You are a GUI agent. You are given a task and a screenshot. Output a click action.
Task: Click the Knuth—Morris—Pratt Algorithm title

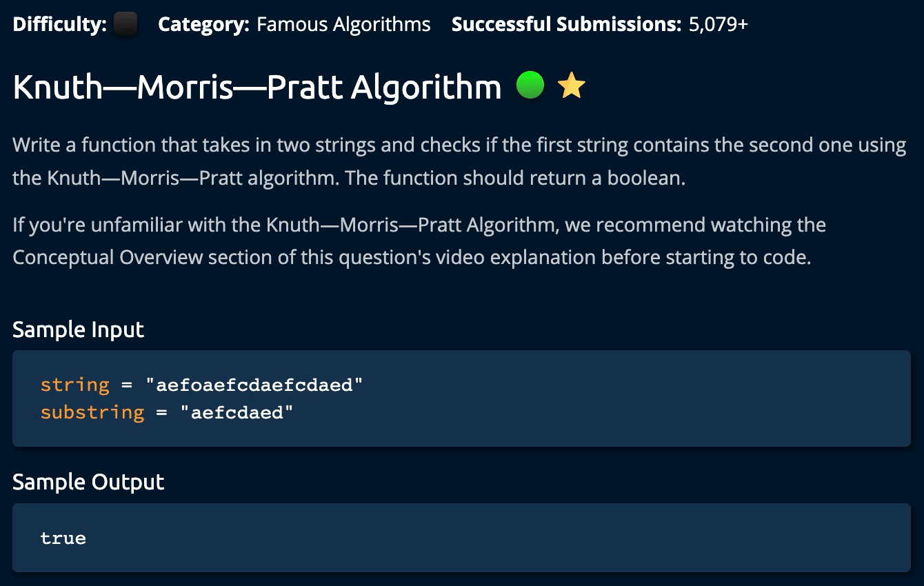[x=257, y=88]
